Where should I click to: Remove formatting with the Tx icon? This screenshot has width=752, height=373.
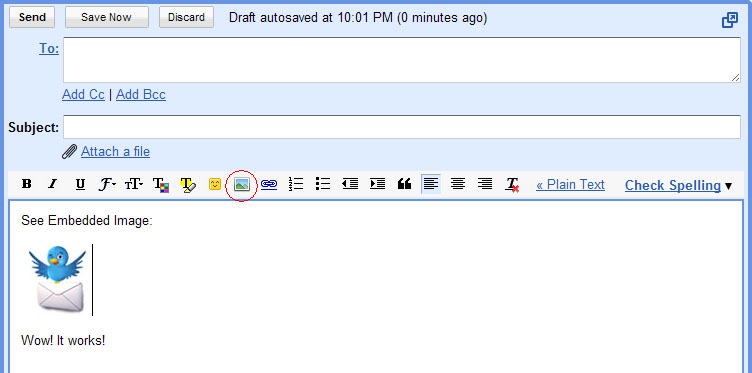pos(512,185)
